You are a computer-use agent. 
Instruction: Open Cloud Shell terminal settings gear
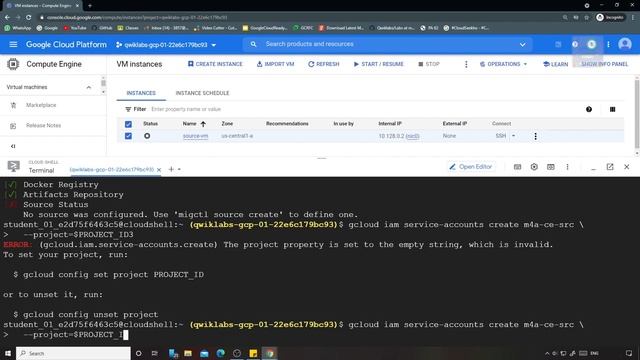[534, 167]
